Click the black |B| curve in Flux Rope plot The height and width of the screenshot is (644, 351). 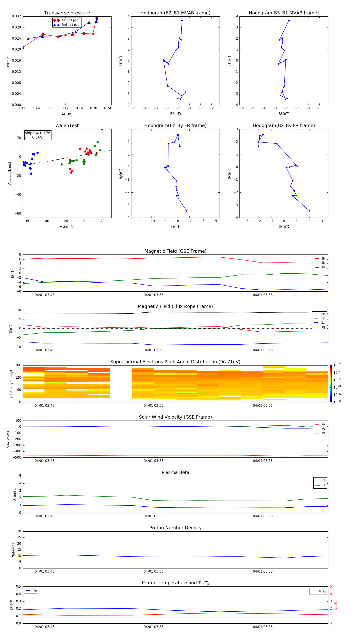[x=175, y=312]
